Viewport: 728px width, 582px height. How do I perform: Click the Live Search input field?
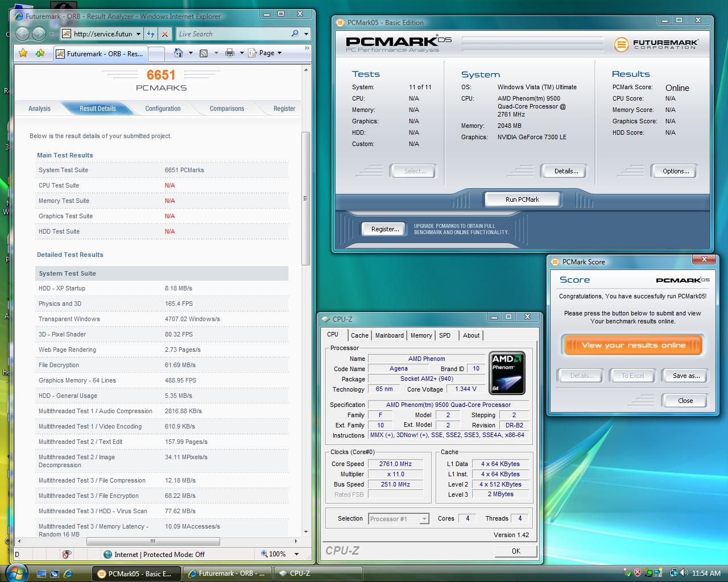[x=232, y=34]
